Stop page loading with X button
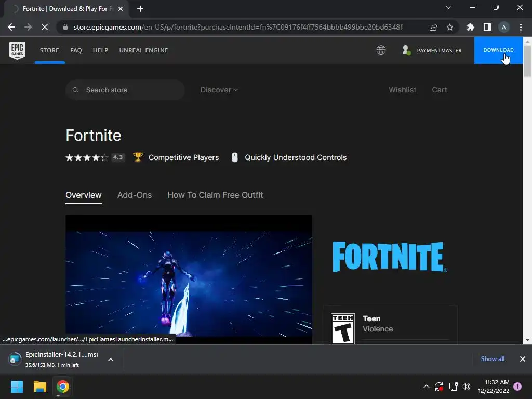Image resolution: width=532 pixels, height=399 pixels. pyautogui.click(x=45, y=27)
